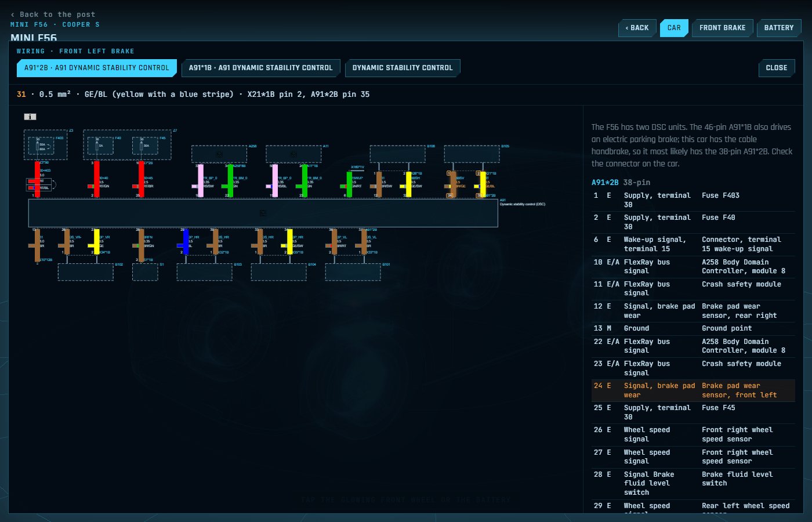This screenshot has width=812, height=522.
Task: Click the A11 component box in the diagram
Action: click(x=293, y=154)
